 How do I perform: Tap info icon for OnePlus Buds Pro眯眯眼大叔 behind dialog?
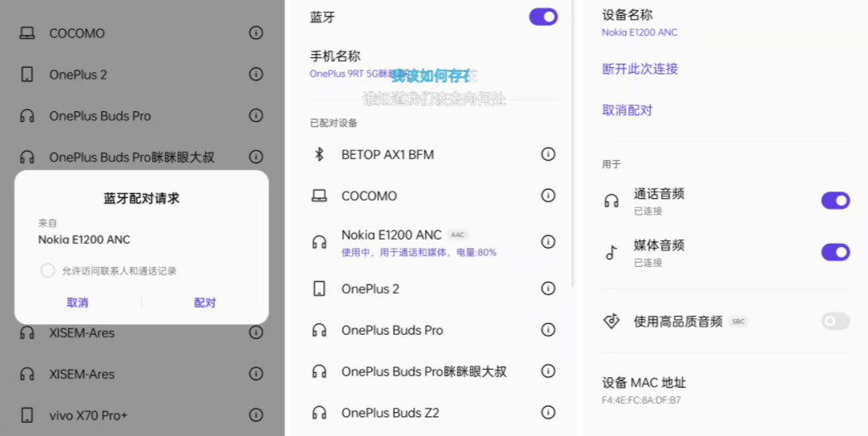[x=256, y=157]
